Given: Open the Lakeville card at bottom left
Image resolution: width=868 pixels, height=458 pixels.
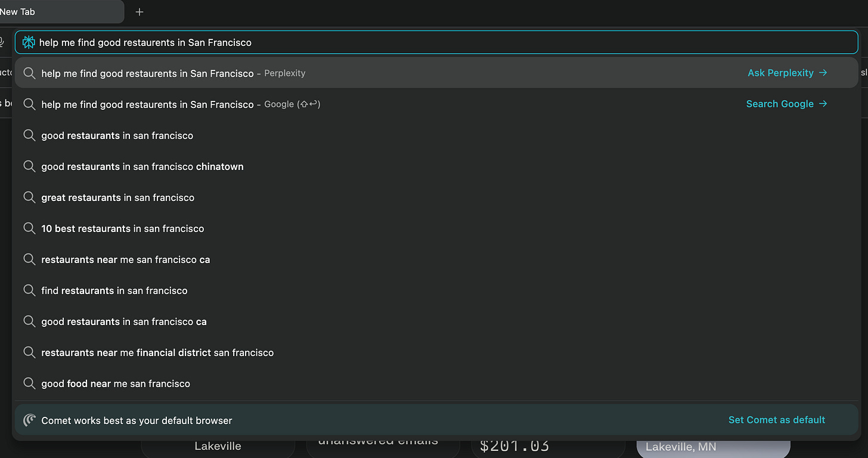Looking at the screenshot, I should point(218,448).
